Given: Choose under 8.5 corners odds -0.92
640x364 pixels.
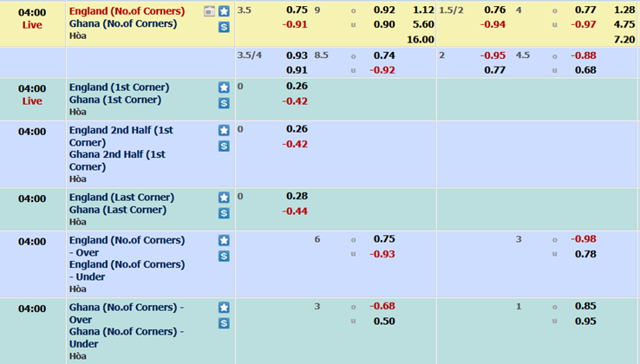Looking at the screenshot, I should point(382,70).
